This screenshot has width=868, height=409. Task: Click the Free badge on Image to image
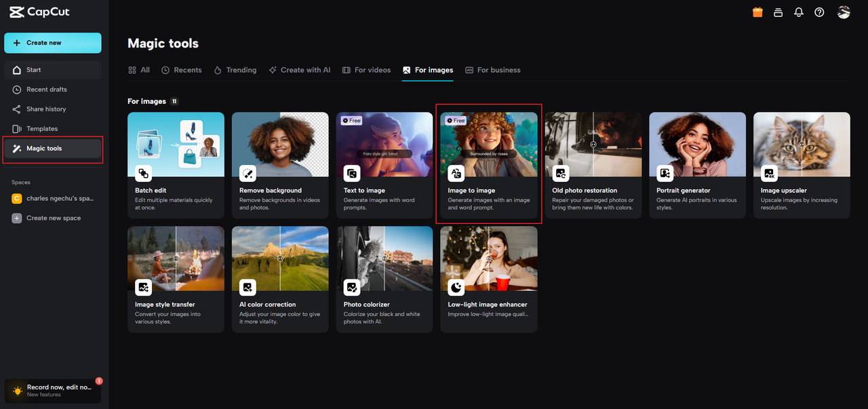click(456, 121)
